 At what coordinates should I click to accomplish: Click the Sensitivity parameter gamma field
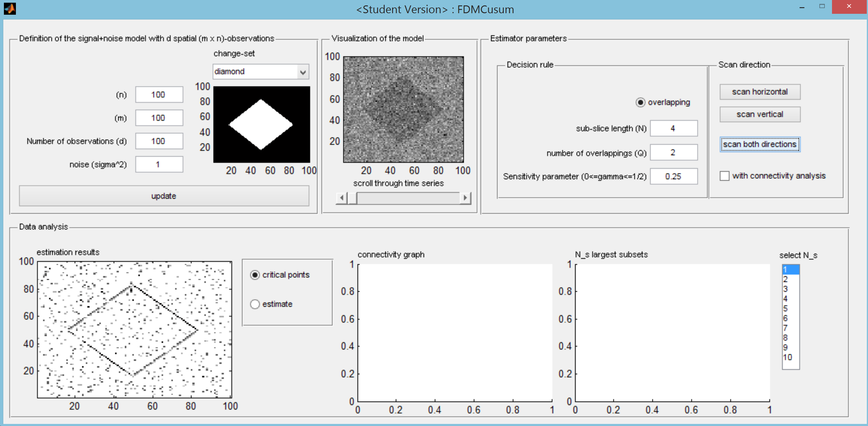[674, 176]
